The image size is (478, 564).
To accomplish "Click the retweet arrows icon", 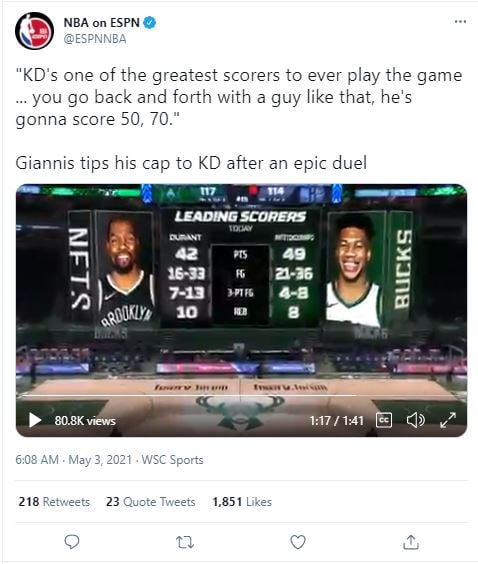I will pos(185,542).
